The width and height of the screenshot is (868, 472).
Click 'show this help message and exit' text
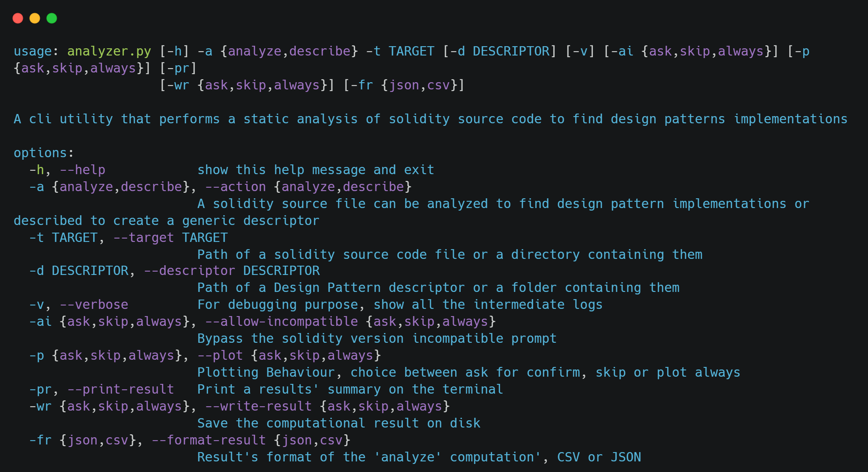[316, 170]
